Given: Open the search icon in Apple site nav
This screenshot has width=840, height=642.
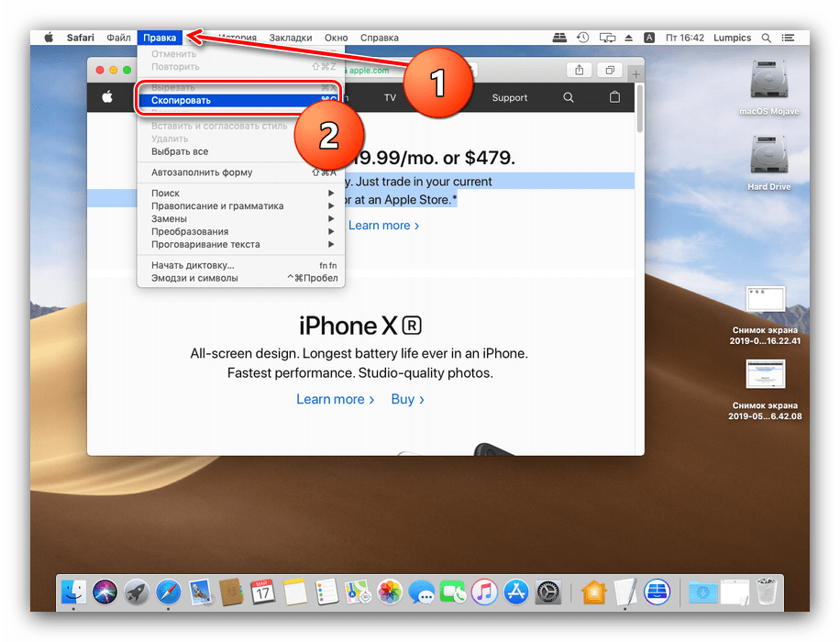Looking at the screenshot, I should click(x=569, y=98).
